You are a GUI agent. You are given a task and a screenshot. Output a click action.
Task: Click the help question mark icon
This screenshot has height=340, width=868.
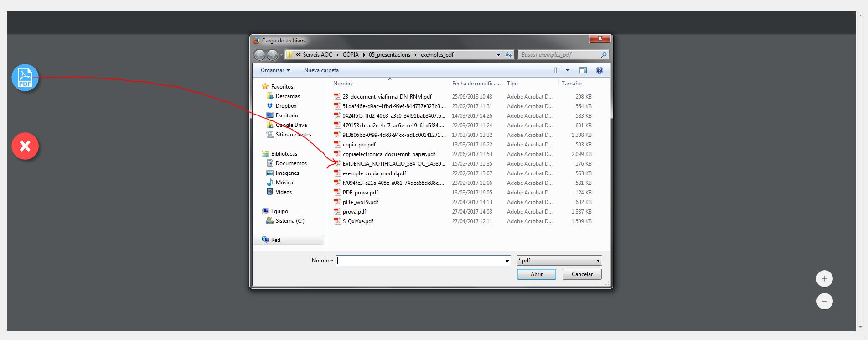click(599, 70)
